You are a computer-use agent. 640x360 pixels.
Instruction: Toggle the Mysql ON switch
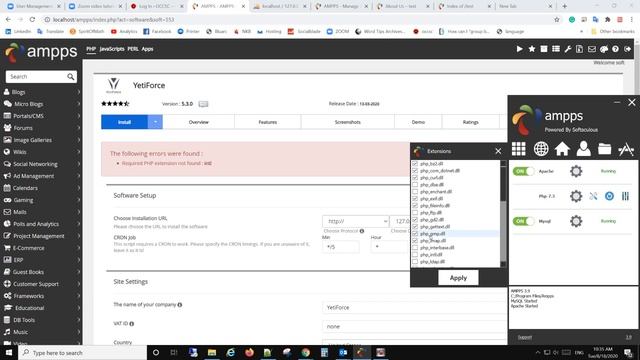click(x=523, y=221)
